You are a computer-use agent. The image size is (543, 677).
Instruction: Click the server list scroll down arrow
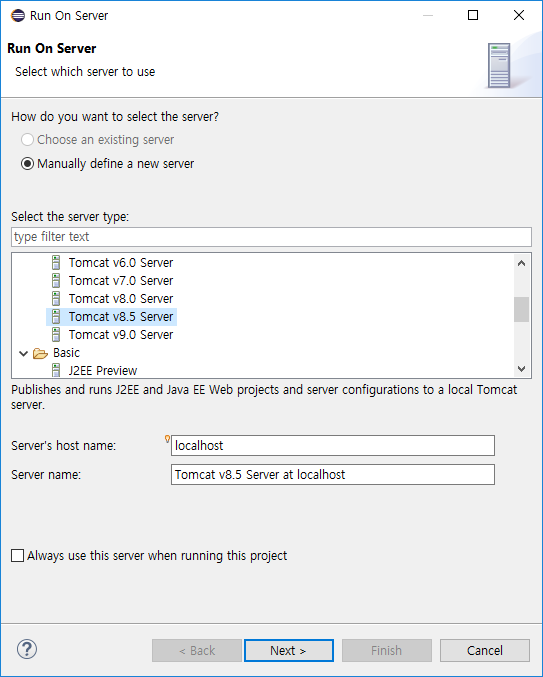[x=521, y=369]
